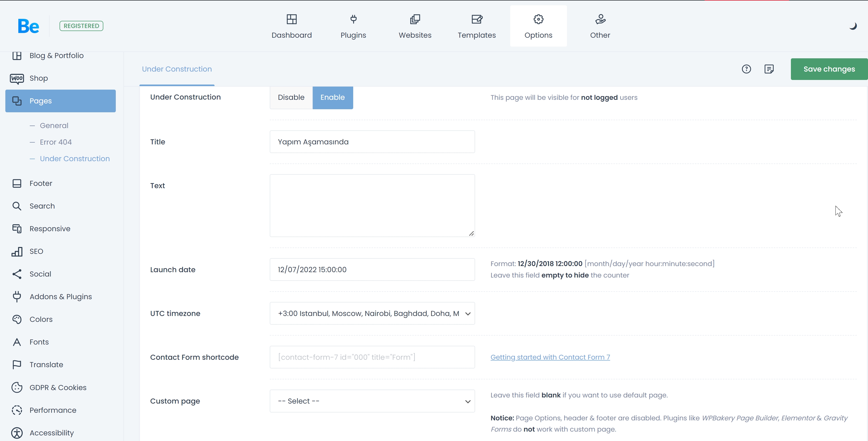Click the Accessibility person icon
Screen dimensions: 868x441
click(17, 433)
